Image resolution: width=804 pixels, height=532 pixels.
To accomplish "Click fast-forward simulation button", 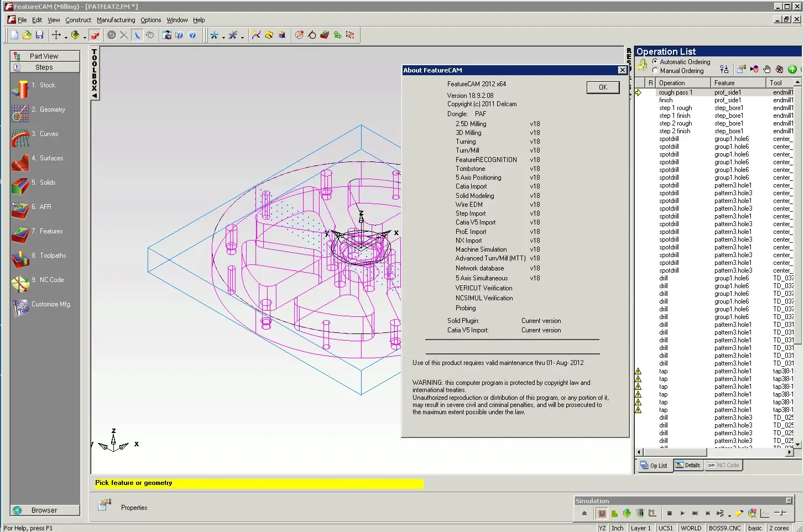I will [x=695, y=513].
